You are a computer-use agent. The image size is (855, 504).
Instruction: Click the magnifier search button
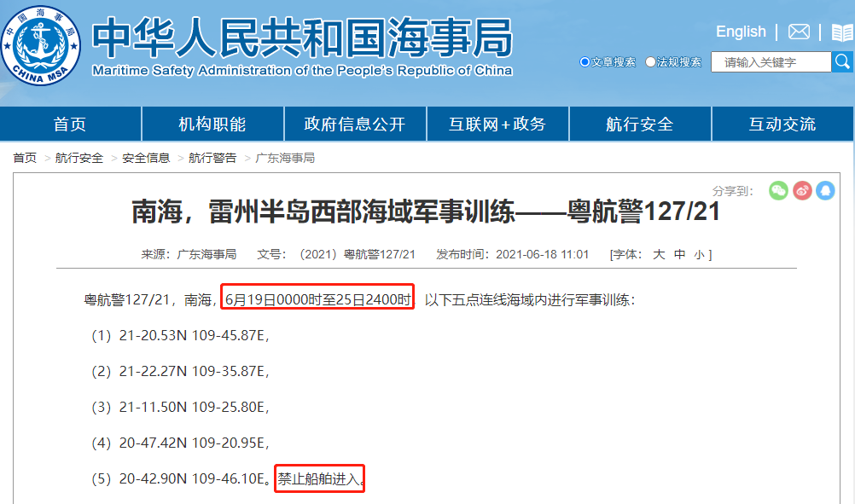point(842,61)
